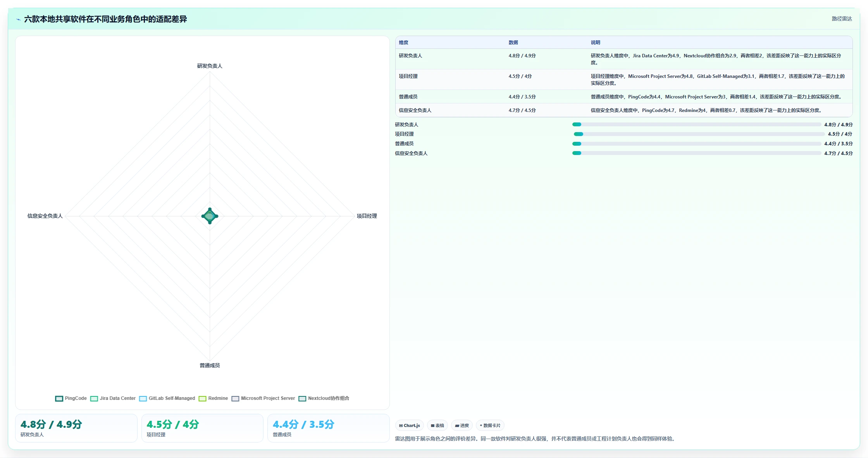Click the Chart.js tag chip
The image size is (868, 458).
[410, 425]
